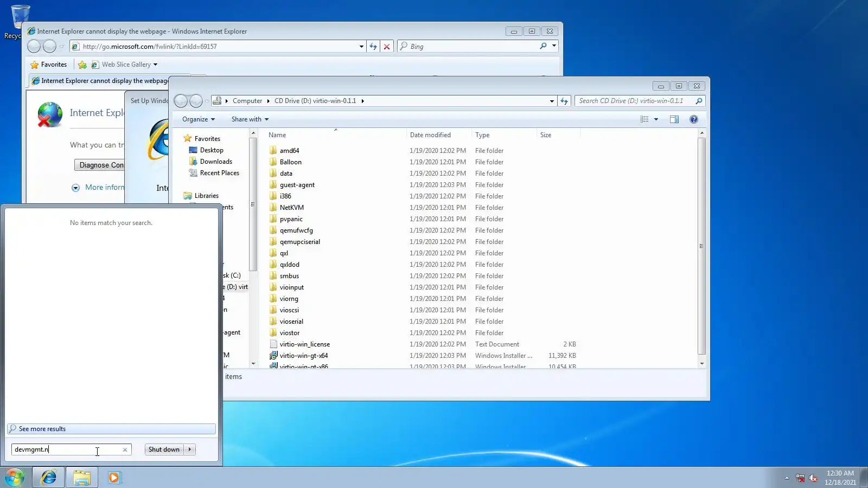This screenshot has width=868, height=488.
Task: Open Web Slice Gallery dropdown
Action: (155, 65)
